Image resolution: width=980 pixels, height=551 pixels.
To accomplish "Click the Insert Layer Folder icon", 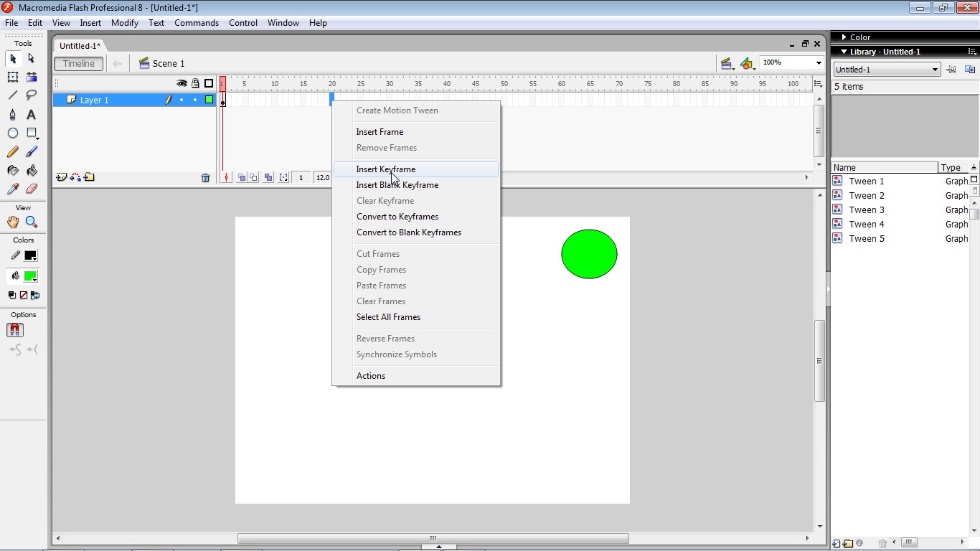I will click(x=89, y=177).
